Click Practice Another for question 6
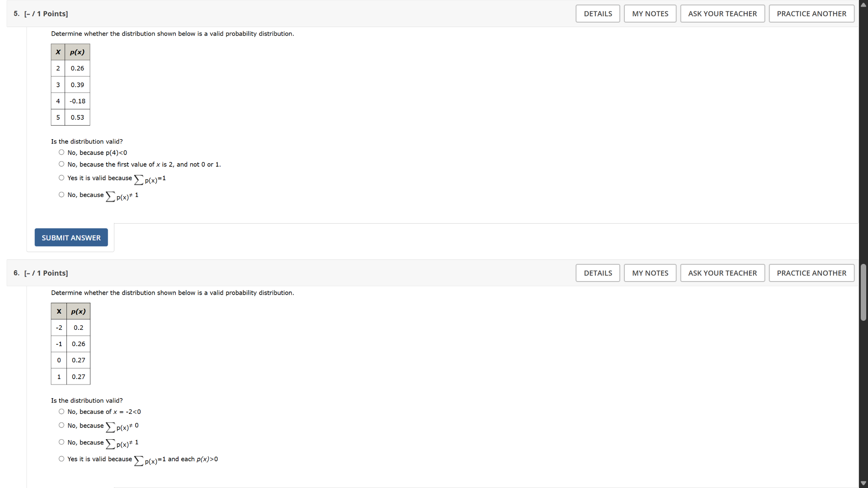The height and width of the screenshot is (488, 868). pyautogui.click(x=811, y=273)
